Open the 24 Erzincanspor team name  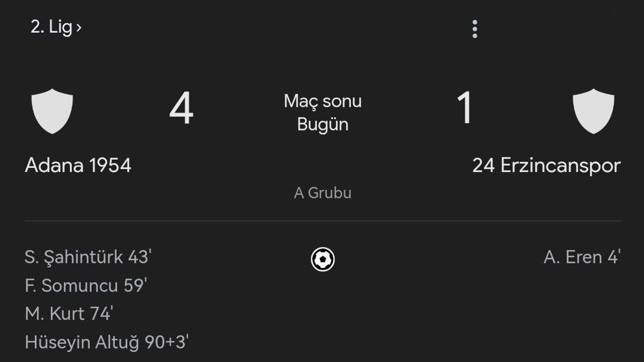pos(546,165)
